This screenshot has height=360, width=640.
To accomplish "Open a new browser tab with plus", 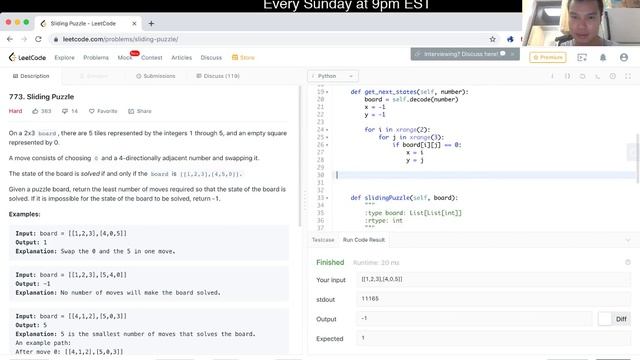I will pos(151,24).
